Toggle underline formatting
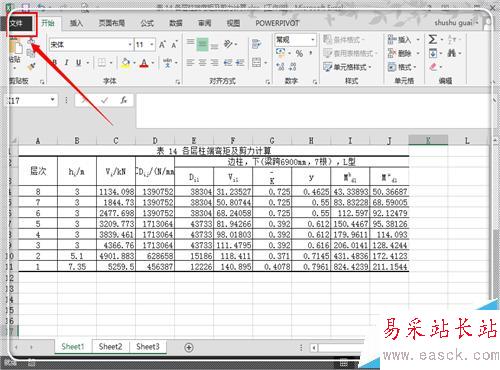 pyautogui.click(x=79, y=62)
